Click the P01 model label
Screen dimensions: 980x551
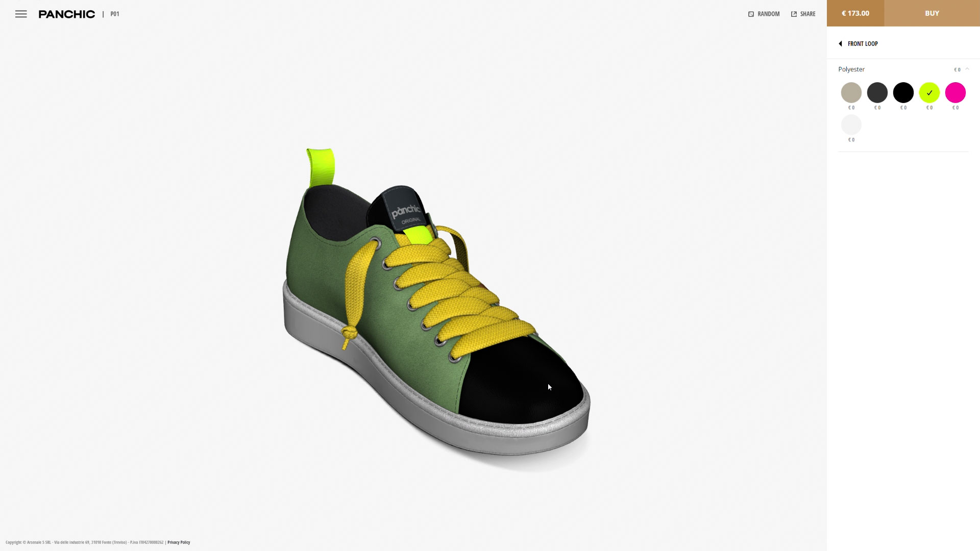pyautogui.click(x=115, y=14)
